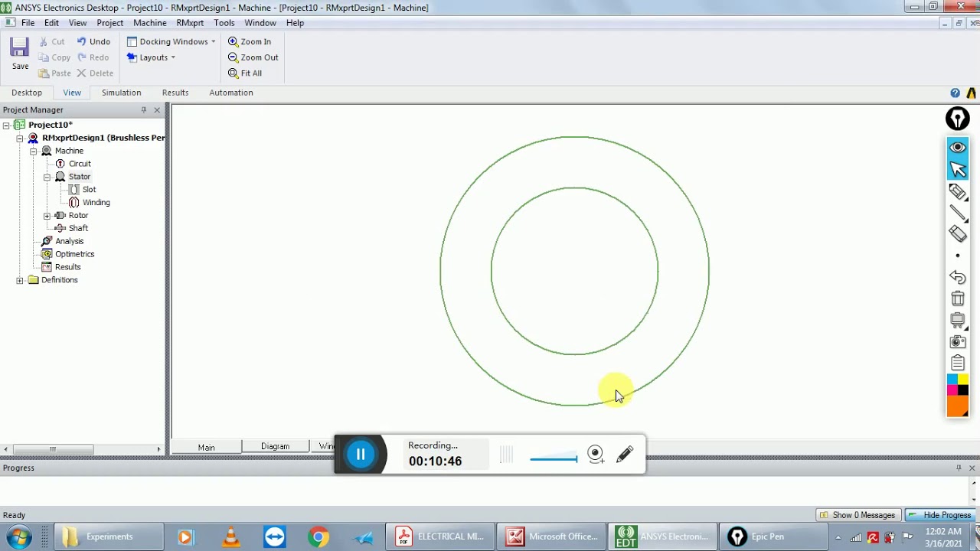This screenshot has height=551, width=980.
Task: Toggle the Progress panel pin
Action: pos(959,468)
